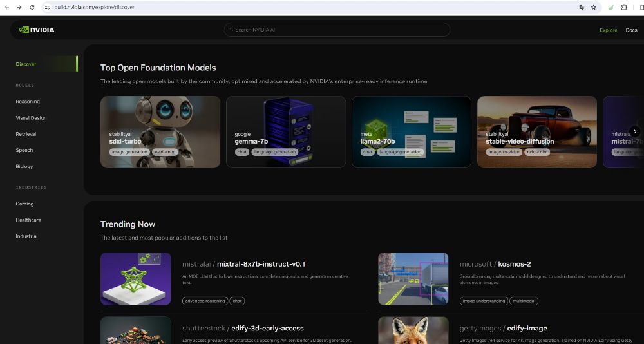Screen dimensions: 644x344
Task: Open Visual Design in sidebar
Action: pyautogui.click(x=31, y=118)
